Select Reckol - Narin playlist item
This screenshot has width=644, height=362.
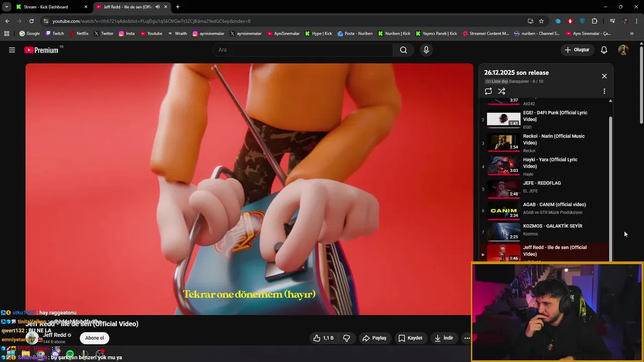pyautogui.click(x=544, y=143)
